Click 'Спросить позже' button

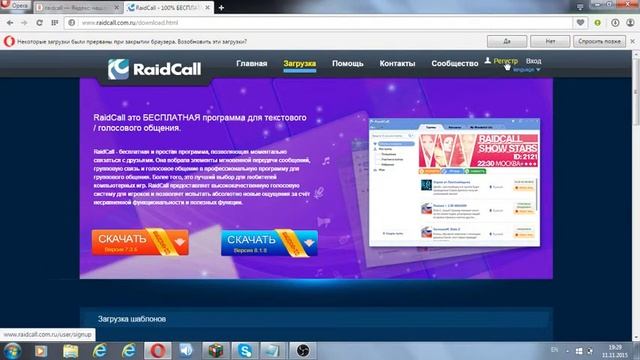[599, 41]
